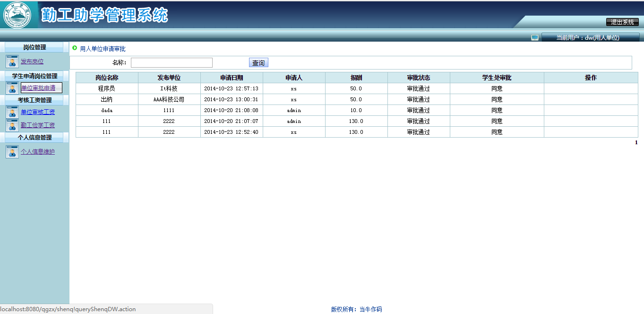Click page number 1 below table
The image size is (644, 314).
pyautogui.click(x=636, y=142)
